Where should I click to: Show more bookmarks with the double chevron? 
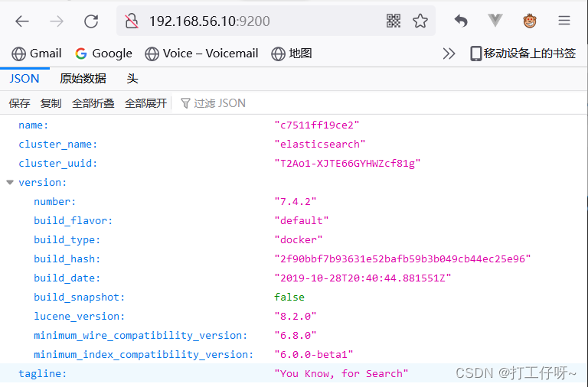[x=449, y=54]
